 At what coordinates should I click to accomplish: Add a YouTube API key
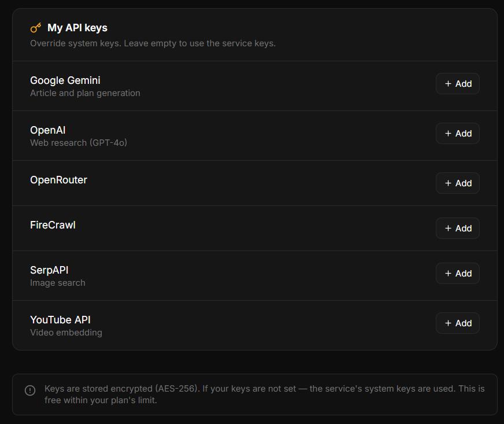tap(457, 323)
